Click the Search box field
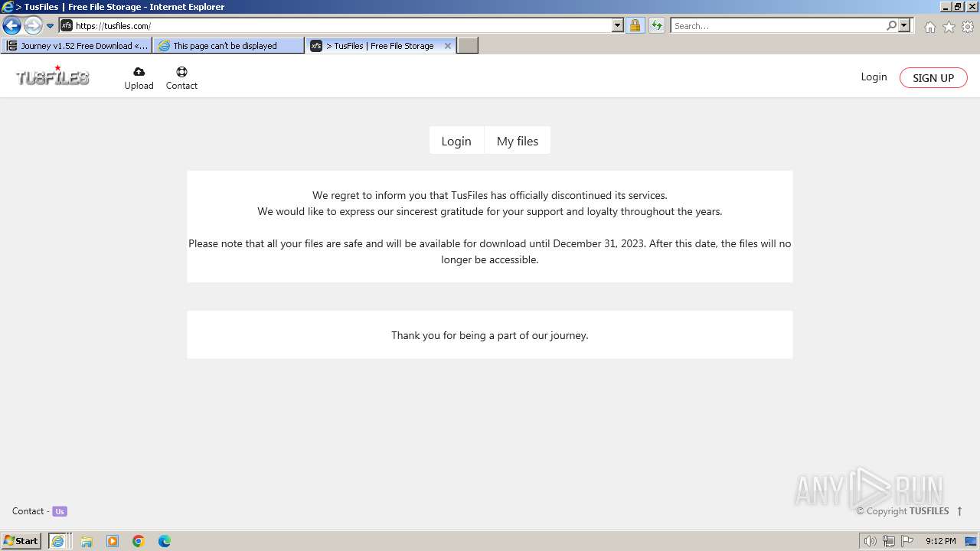Viewport: 980px width, 551px height. pos(778,25)
